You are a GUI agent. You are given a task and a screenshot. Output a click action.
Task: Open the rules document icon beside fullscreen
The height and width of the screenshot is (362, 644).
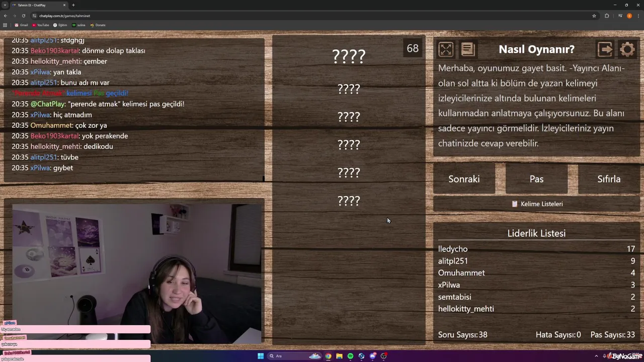(x=467, y=49)
